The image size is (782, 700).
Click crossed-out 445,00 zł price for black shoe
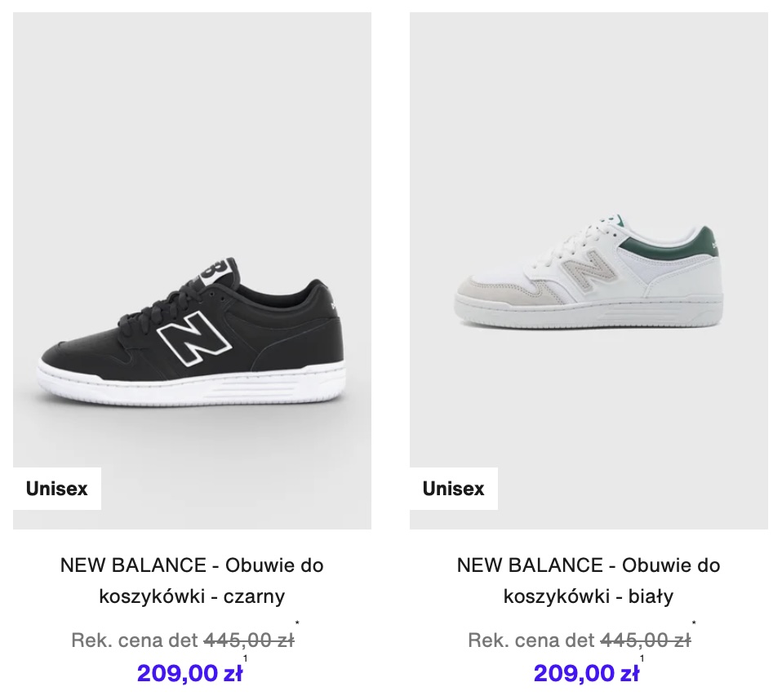(249, 640)
